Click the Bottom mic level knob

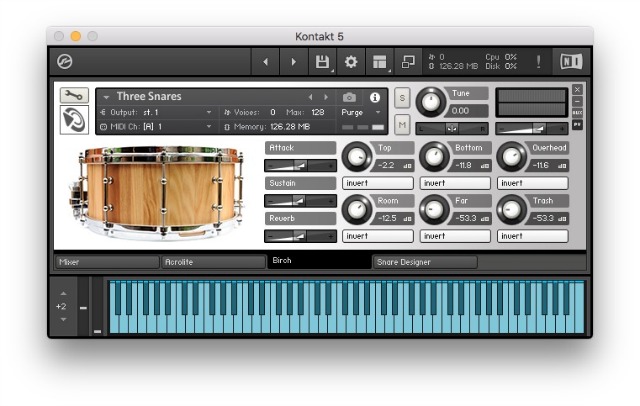pyautogui.click(x=434, y=157)
